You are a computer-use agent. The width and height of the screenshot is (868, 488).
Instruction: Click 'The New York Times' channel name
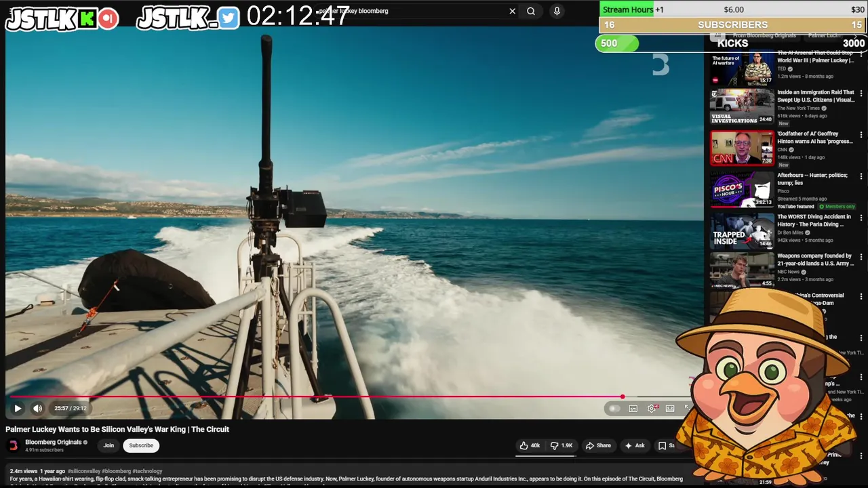[x=798, y=108]
